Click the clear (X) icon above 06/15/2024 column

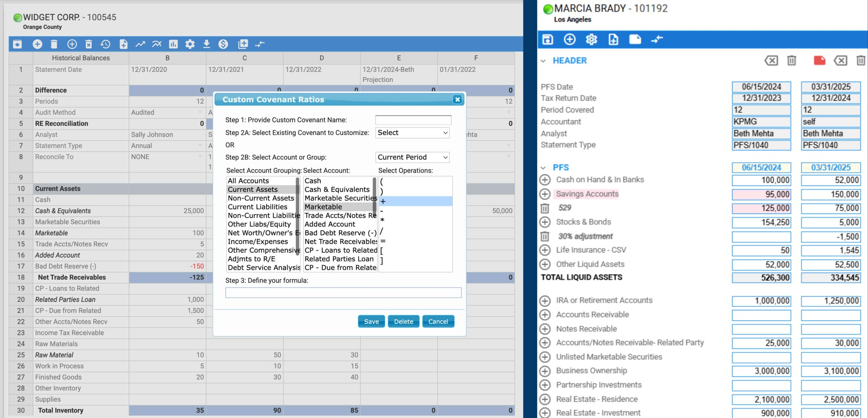tap(771, 61)
